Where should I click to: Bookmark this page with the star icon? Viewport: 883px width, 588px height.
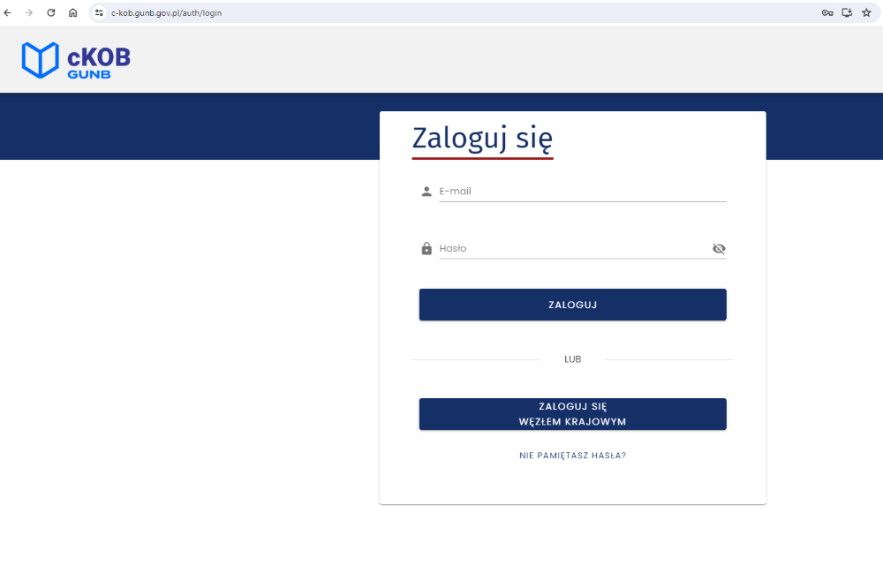click(866, 13)
